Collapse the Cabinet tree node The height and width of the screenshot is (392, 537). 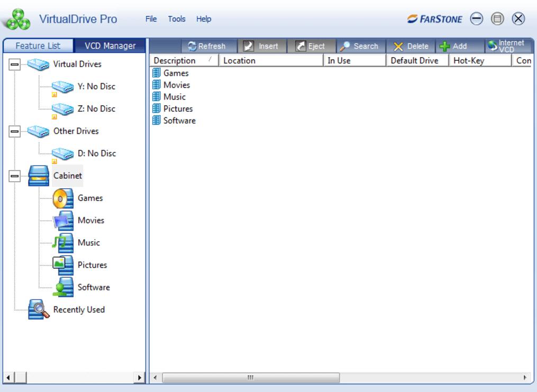[x=14, y=176]
